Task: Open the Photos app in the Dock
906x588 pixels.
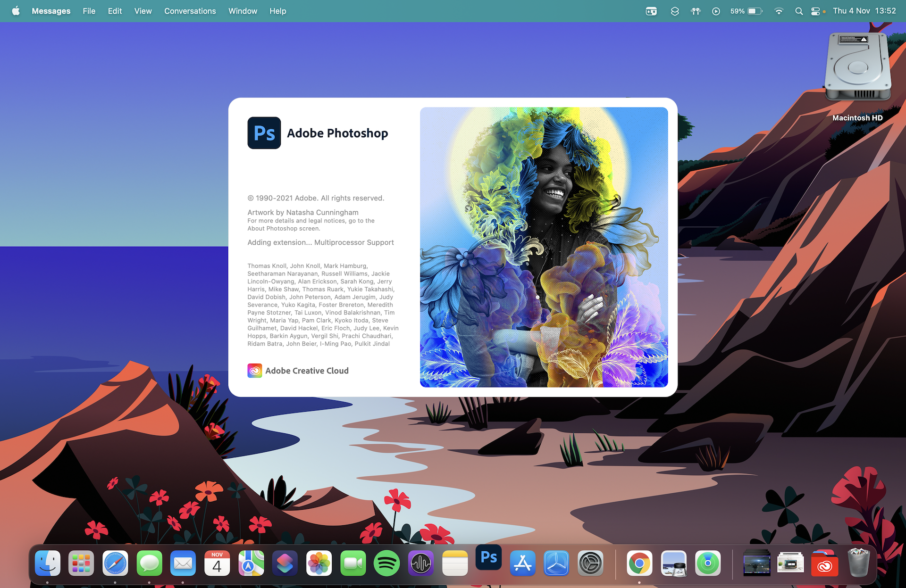Action: [319, 563]
